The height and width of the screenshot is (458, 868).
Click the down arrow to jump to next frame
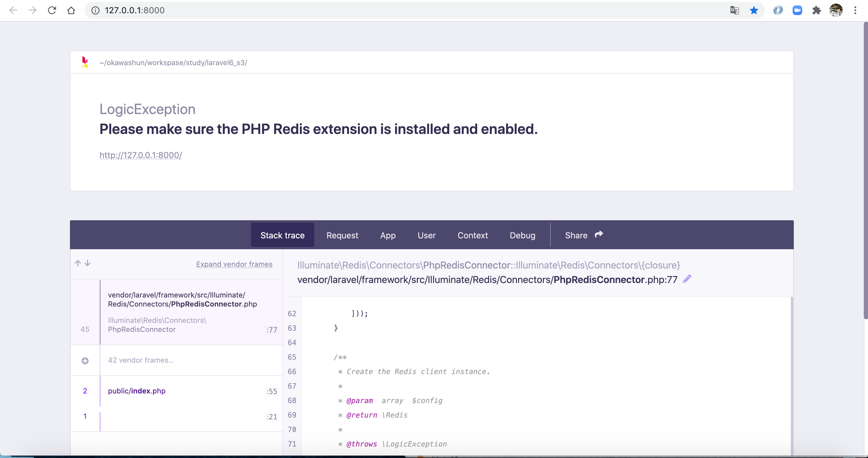pos(87,263)
